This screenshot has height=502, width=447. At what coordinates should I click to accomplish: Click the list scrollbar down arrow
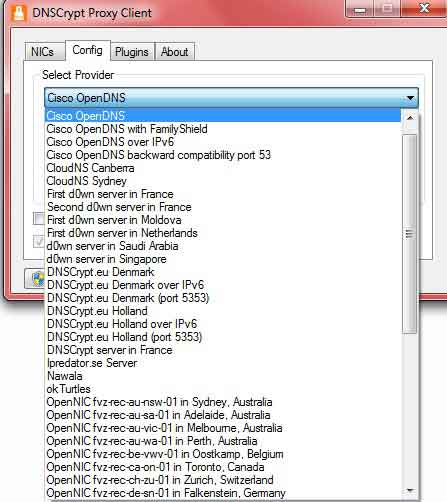click(x=410, y=491)
